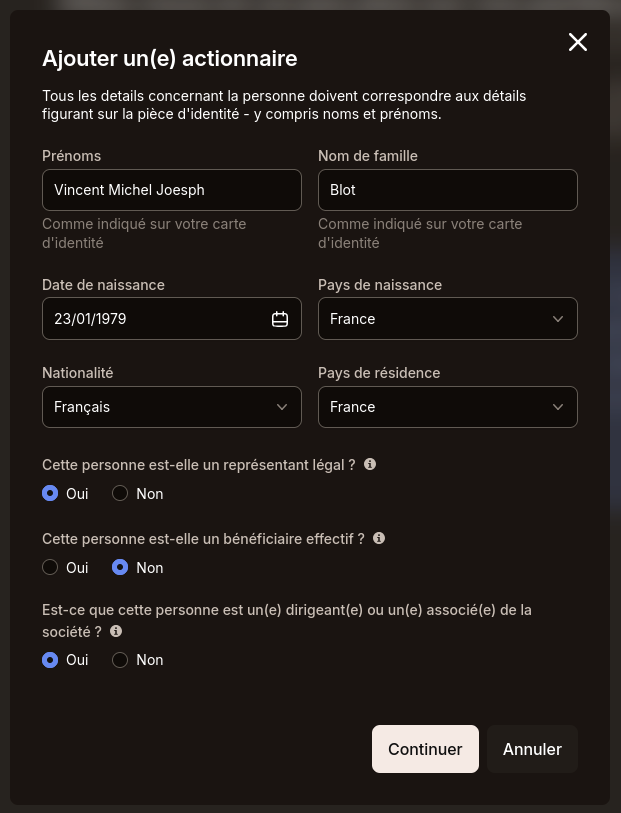Click the Annuler button

pyautogui.click(x=532, y=749)
